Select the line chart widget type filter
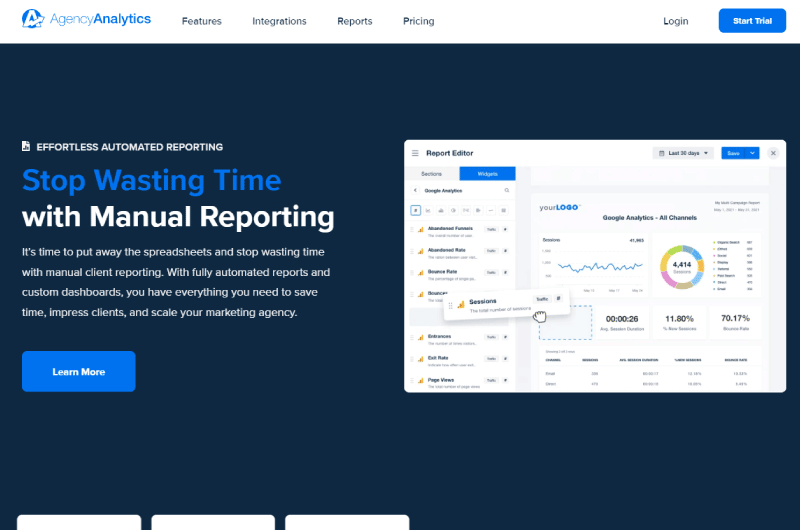 (428, 210)
